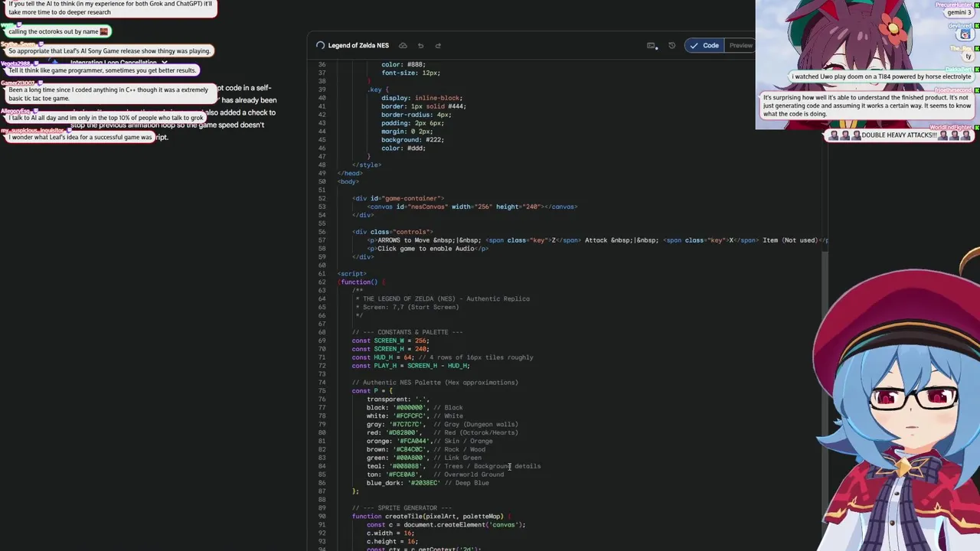
Task: Click the 'Click game to enable Audio' line
Action: [427, 249]
